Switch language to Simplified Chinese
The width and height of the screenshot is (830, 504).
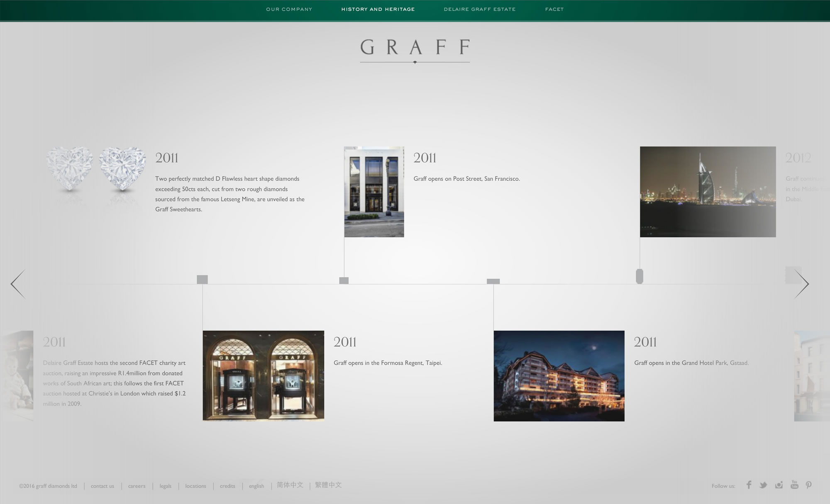click(290, 485)
